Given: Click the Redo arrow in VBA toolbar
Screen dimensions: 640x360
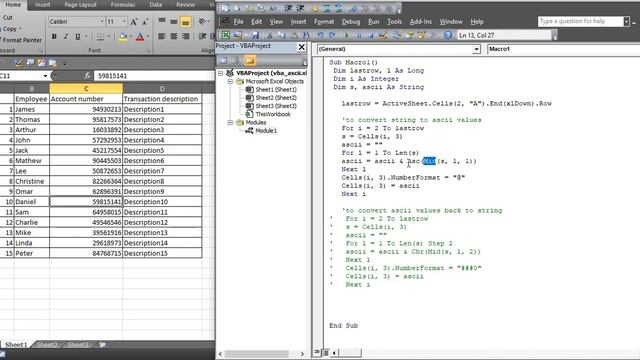Looking at the screenshot, I should point(332,36).
